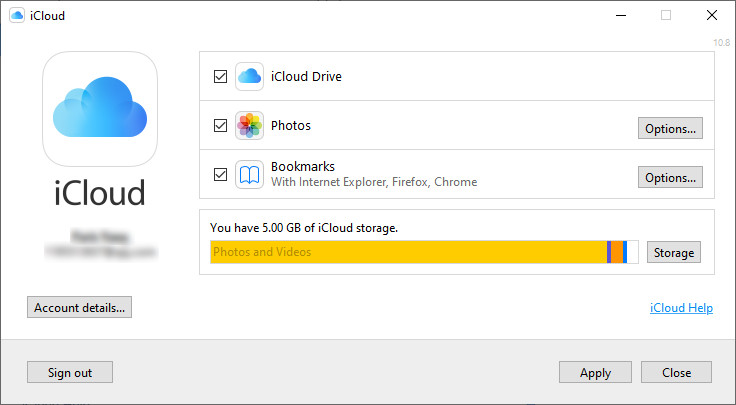Select the iCloud Drive label

[x=306, y=76]
